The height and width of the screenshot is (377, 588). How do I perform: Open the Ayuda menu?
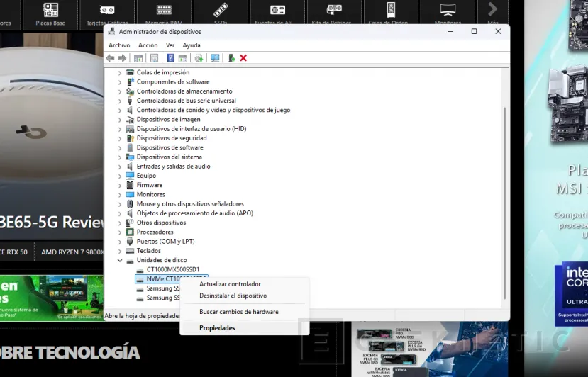point(192,45)
